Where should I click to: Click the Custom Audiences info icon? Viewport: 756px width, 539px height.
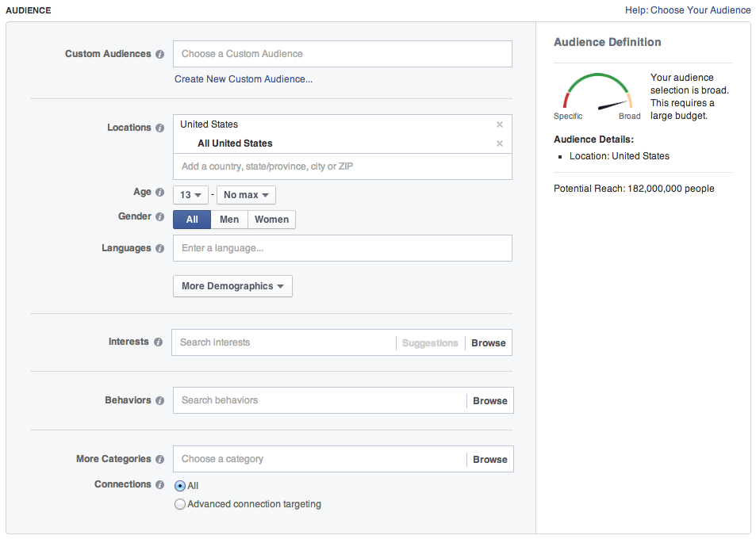160,53
